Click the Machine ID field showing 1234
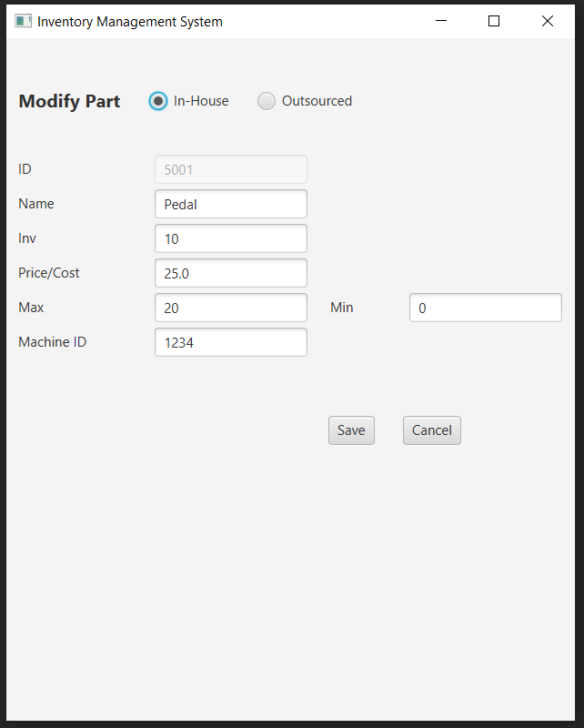 [230, 342]
